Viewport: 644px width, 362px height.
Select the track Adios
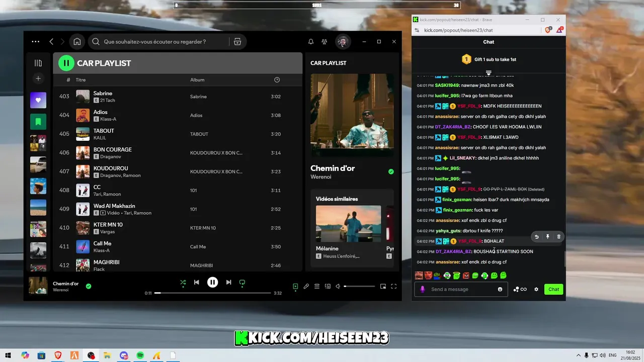pos(178,115)
